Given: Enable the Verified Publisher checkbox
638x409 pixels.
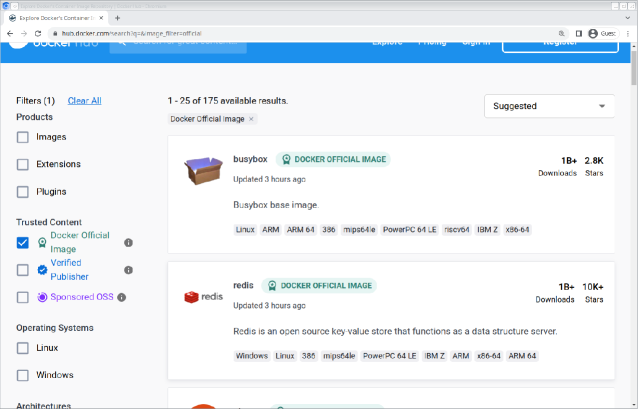Looking at the screenshot, I should 23,270.
